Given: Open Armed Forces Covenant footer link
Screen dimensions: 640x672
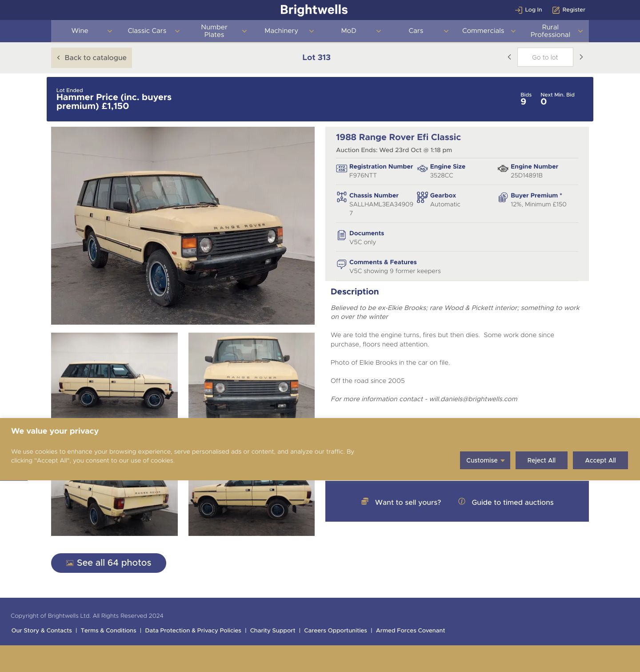Looking at the screenshot, I should coord(410,631).
